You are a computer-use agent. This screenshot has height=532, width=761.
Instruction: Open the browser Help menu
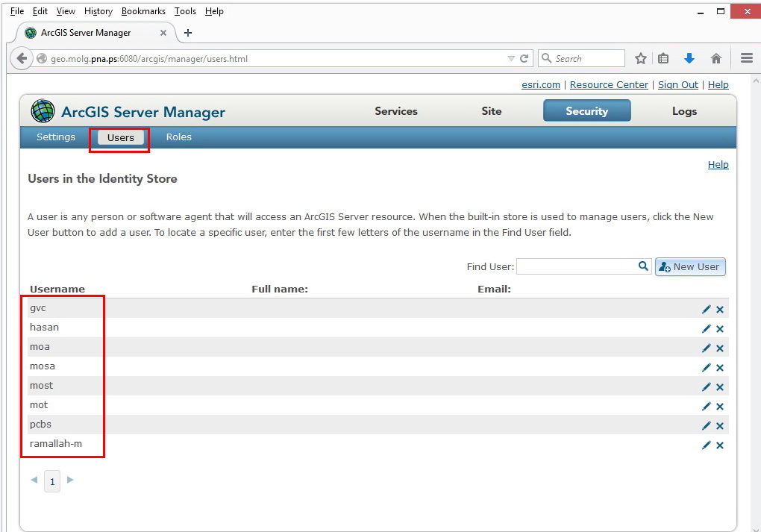tap(214, 11)
